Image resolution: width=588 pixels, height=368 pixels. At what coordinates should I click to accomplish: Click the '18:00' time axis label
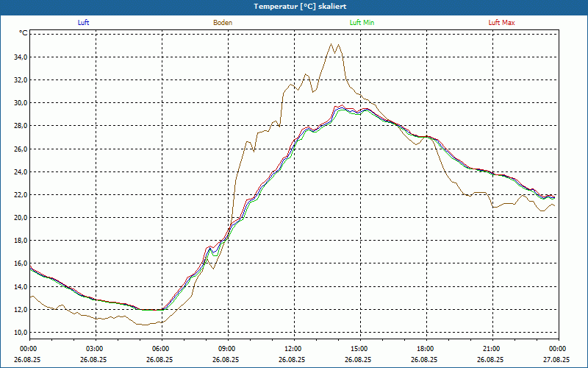[426, 349]
